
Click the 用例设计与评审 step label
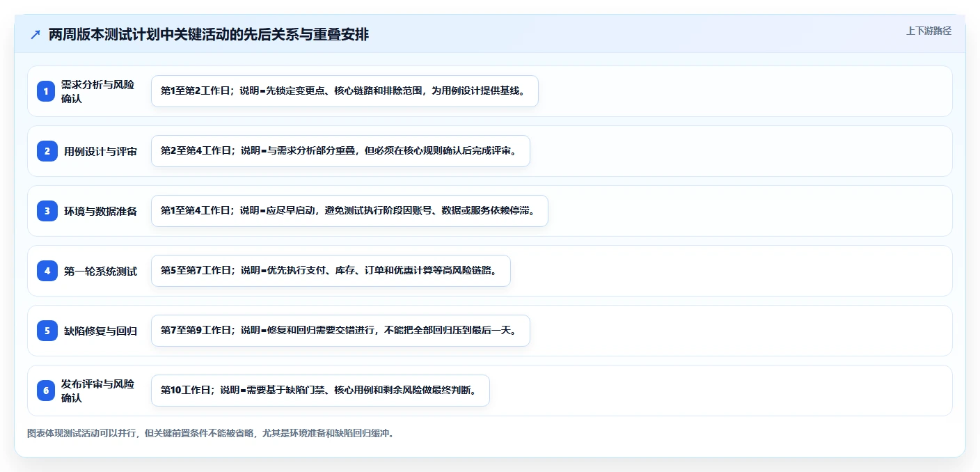[101, 151]
